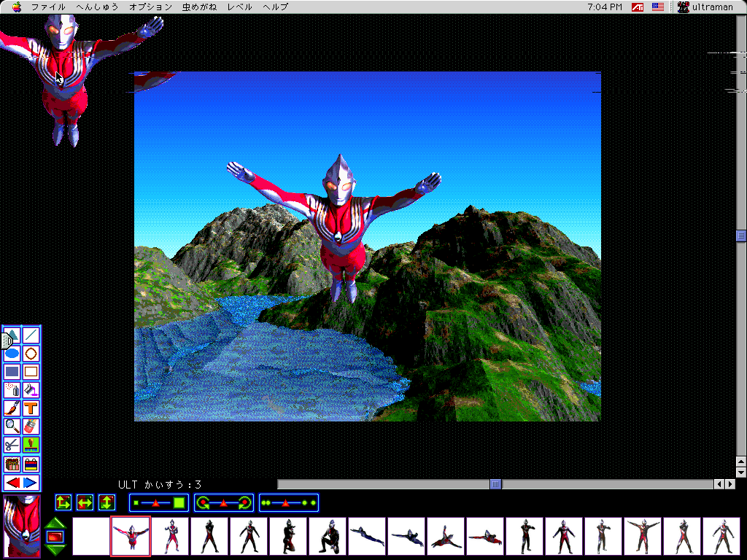747x560 pixels.
Task: Click the green up triangle beside stamp preview
Action: [55, 524]
